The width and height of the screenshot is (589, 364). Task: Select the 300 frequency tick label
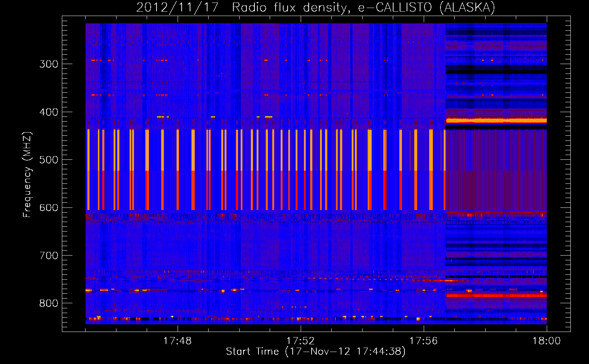pyautogui.click(x=49, y=64)
